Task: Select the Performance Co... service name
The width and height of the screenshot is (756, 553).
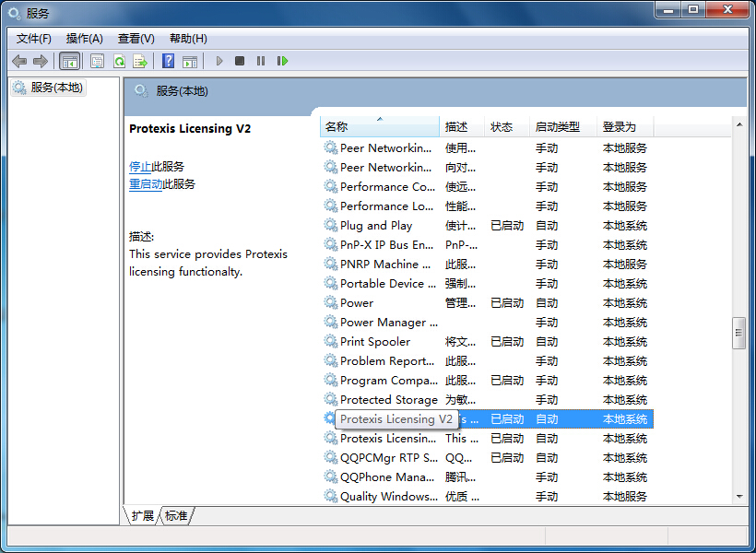Action: tap(387, 187)
